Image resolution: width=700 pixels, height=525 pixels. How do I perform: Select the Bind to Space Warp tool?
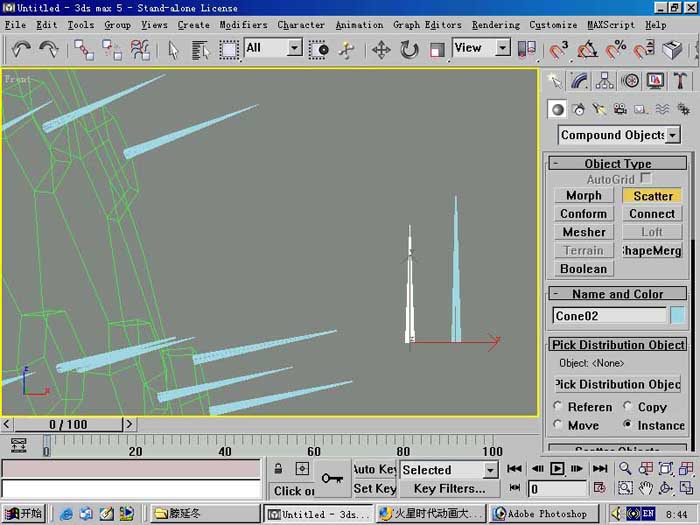click(140, 50)
